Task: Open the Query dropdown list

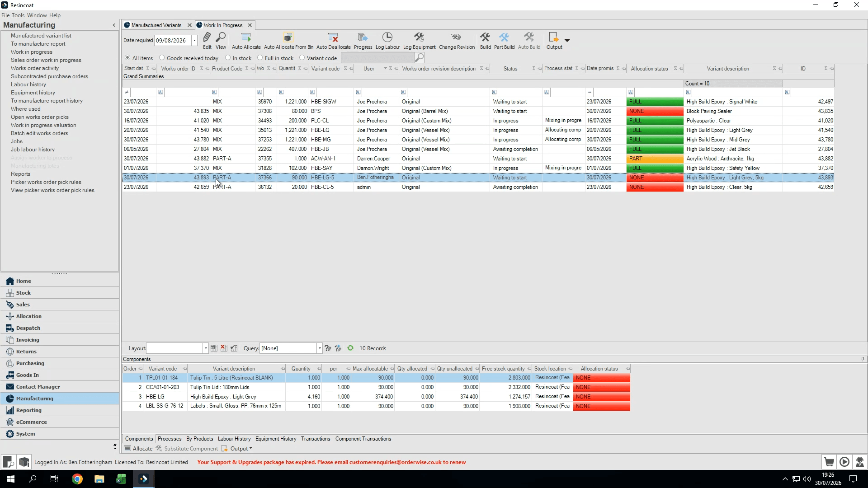Action: 320,348
